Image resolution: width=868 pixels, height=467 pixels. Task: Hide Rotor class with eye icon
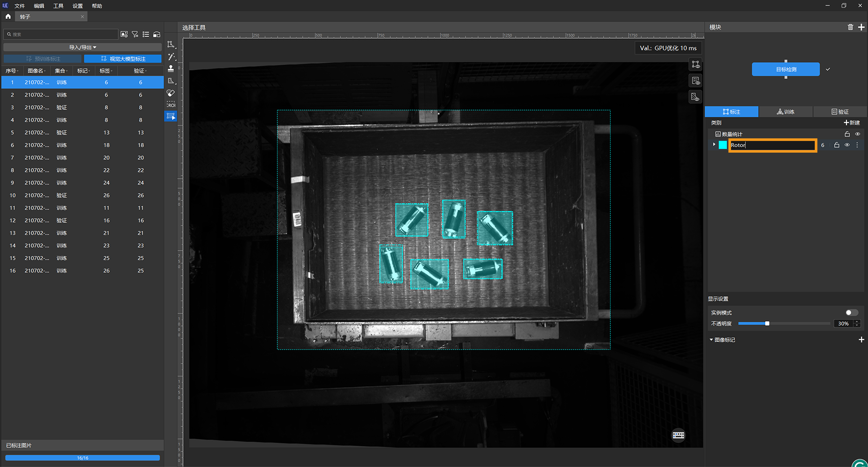click(847, 145)
